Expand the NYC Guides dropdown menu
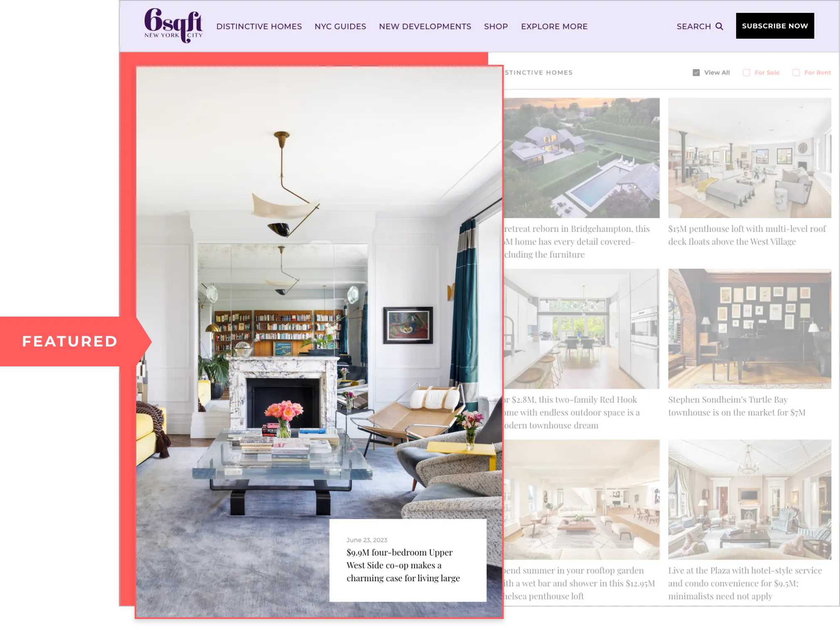840x629 pixels. point(340,27)
